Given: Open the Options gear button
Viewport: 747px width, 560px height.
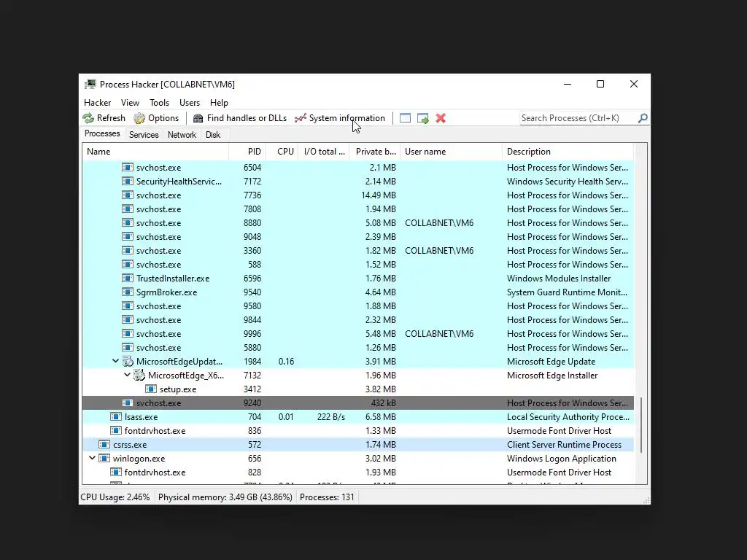Looking at the screenshot, I should pyautogui.click(x=156, y=118).
